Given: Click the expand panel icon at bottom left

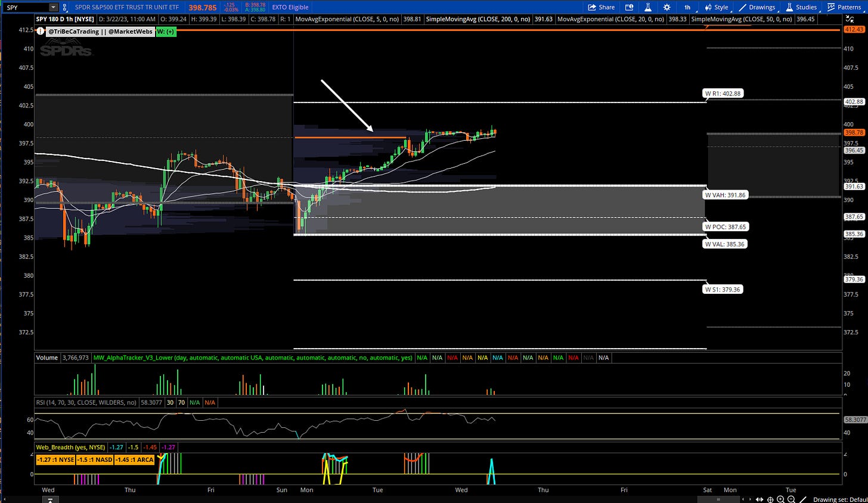Looking at the screenshot, I should (49, 499).
